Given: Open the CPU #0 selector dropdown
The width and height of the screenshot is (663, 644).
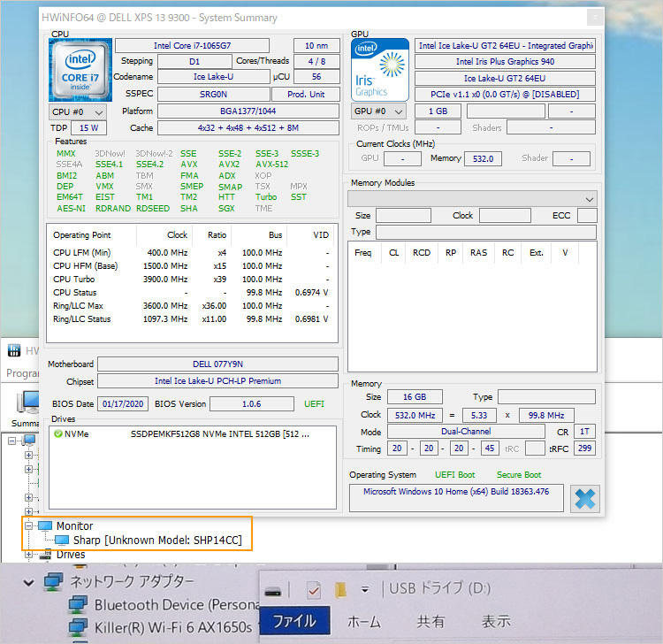Looking at the screenshot, I should pos(78,112).
